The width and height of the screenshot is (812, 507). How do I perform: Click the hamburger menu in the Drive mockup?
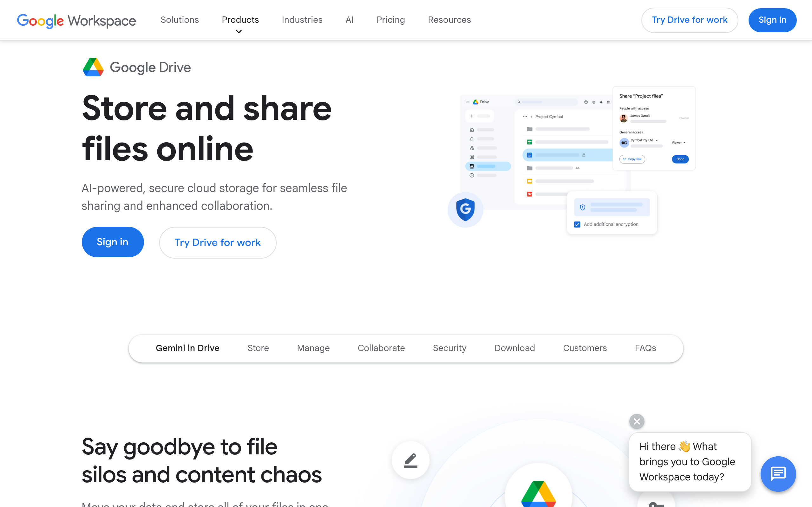pos(468,102)
